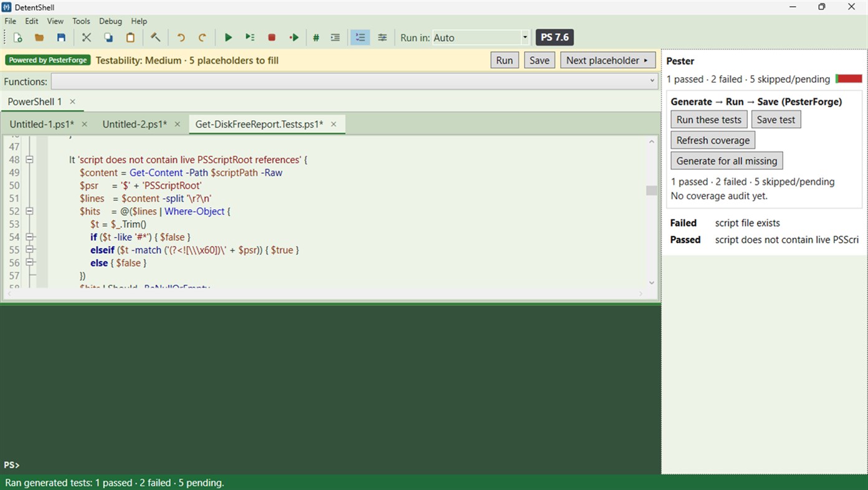Screen dimensions: 868x490
Task: Undo the last edit
Action: point(181,37)
